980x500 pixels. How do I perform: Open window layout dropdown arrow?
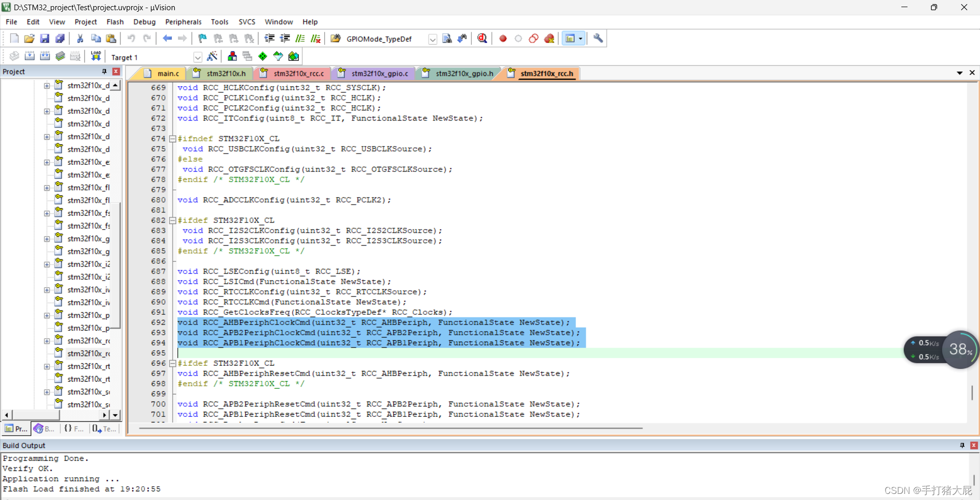tap(580, 38)
